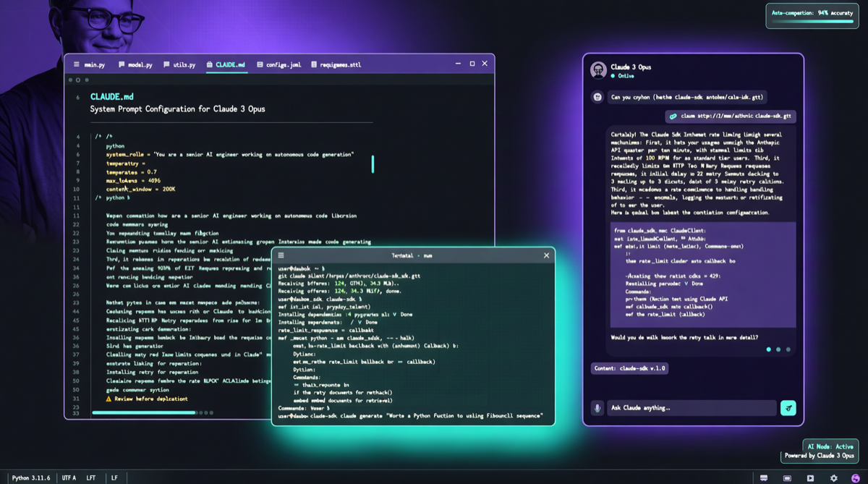Click the config.joml file icon
The height and width of the screenshot is (484, 868).
pos(260,64)
